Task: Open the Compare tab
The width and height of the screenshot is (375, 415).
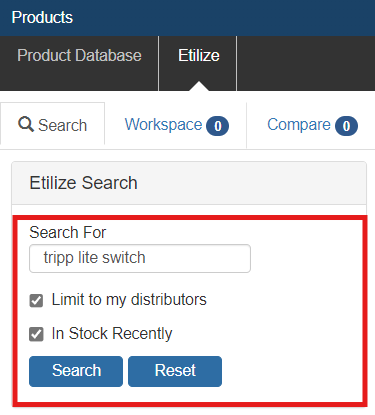Action: pyautogui.click(x=312, y=125)
